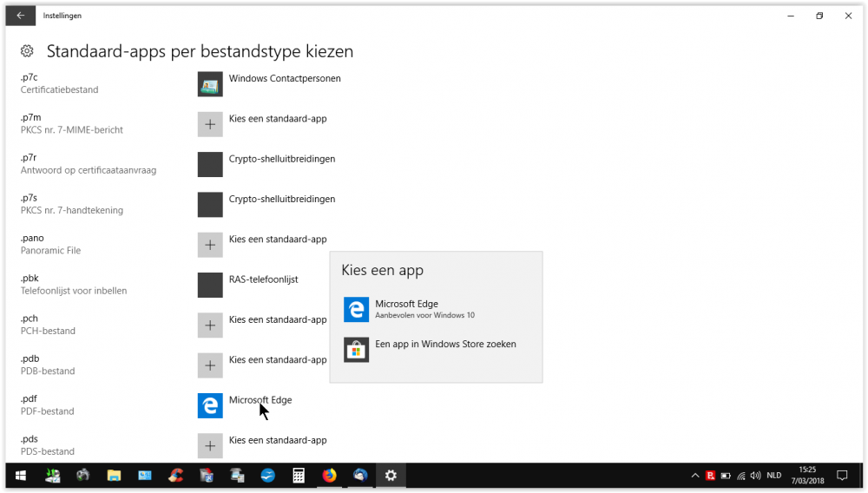Click 'Kies een standaard-app' for .pdb
The width and height of the screenshot is (868, 493).
click(x=277, y=359)
